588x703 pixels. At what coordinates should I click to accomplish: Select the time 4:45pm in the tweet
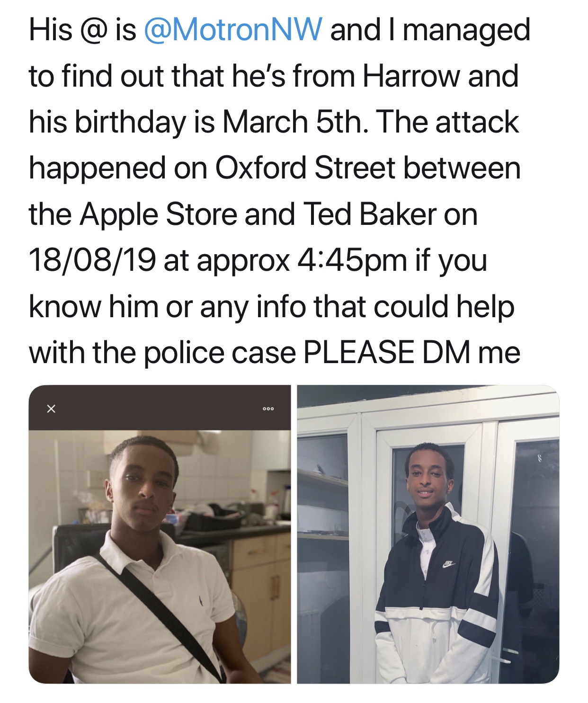click(352, 260)
